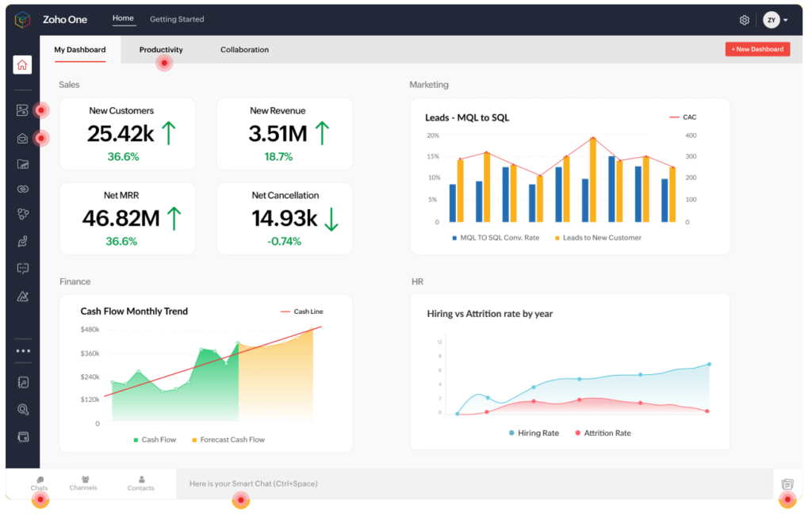Open the reports chart icon in the sidebar
812x520 pixels.
point(21,164)
